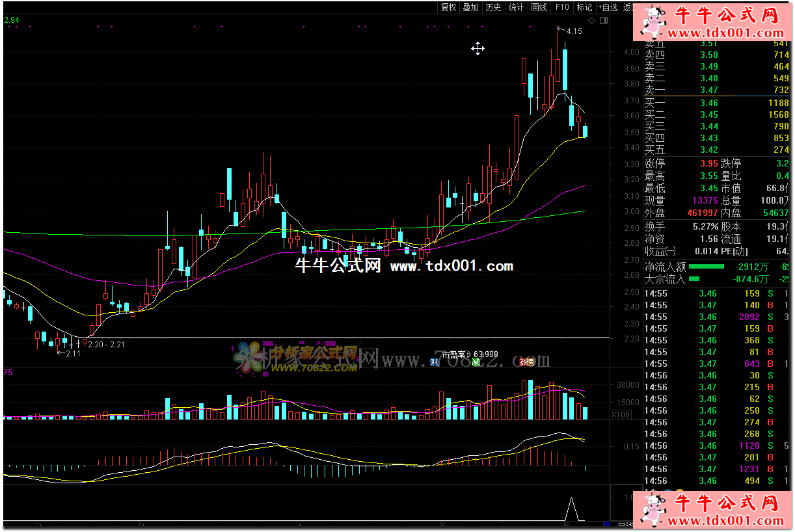Click the 净资 value 1.56

click(708, 239)
